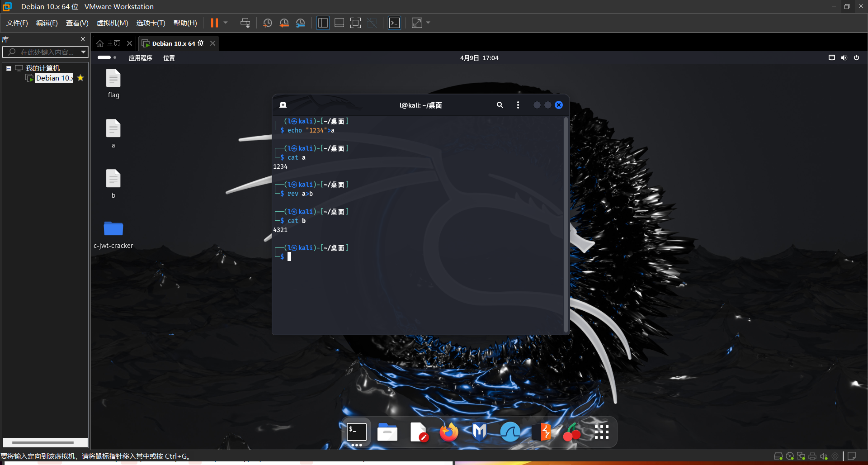Select Debian 10.x in the library tree
868x465 pixels.
coord(54,77)
